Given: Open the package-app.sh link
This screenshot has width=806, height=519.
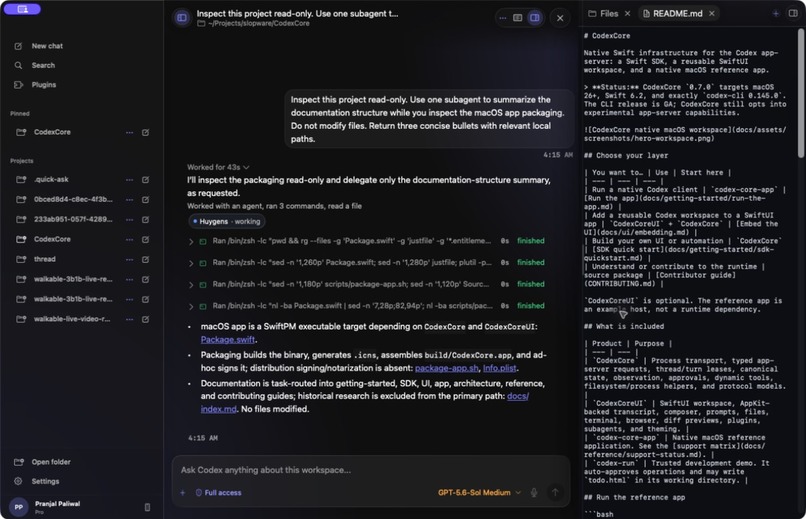Looking at the screenshot, I should click(447, 368).
